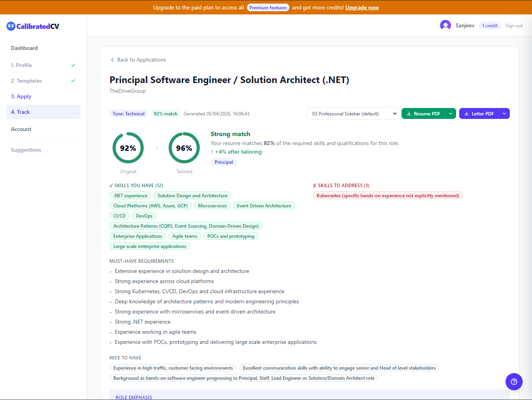Click the CalibratedCV logo icon
Image resolution: width=532 pixels, height=400 pixels.
click(11, 26)
